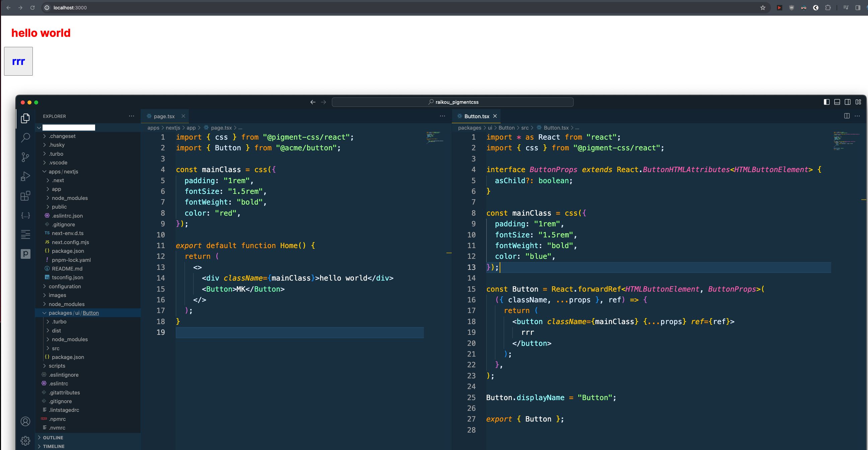Collapse the apps/nextjs folder

pyautogui.click(x=88, y=171)
